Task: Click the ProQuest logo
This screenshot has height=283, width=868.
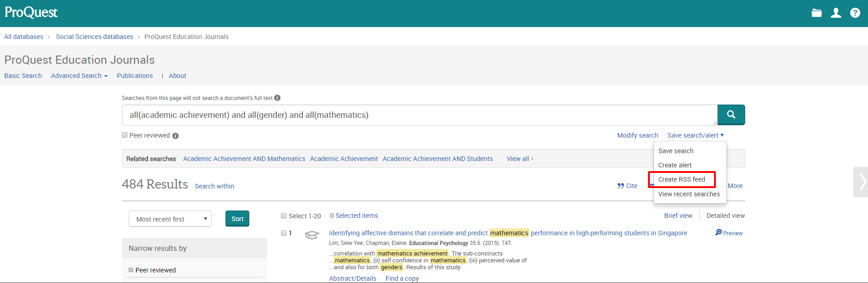Action: (31, 12)
